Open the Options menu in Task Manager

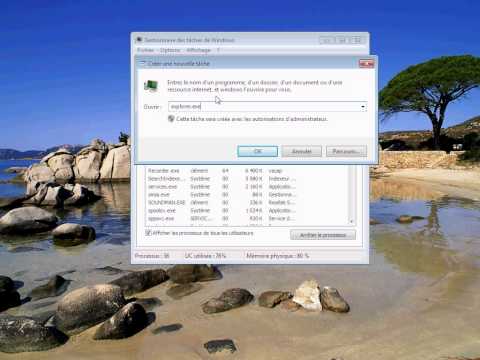pyautogui.click(x=170, y=50)
